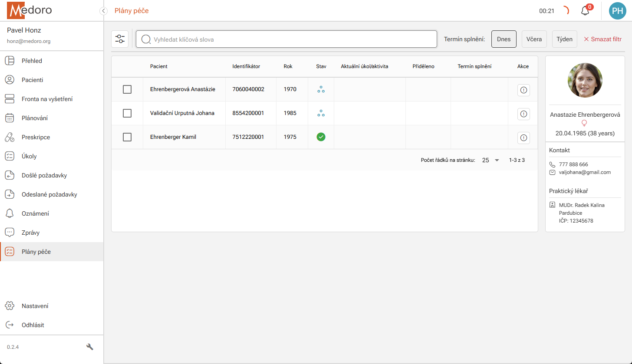Click the green completed status icon
The image size is (632, 364).
(321, 137)
